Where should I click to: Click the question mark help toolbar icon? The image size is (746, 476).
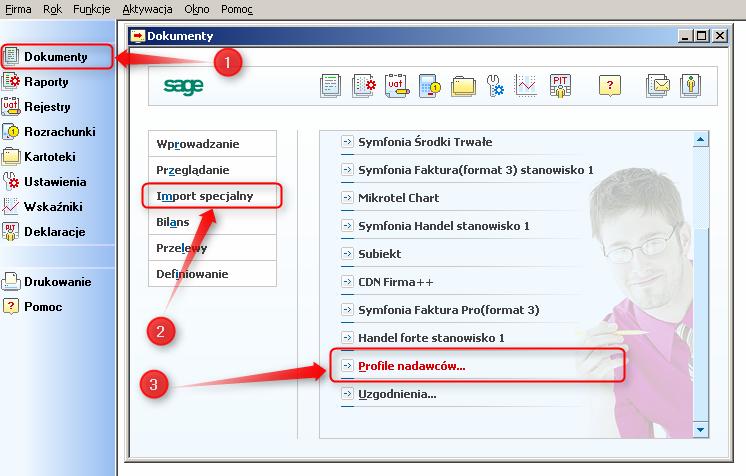609,86
